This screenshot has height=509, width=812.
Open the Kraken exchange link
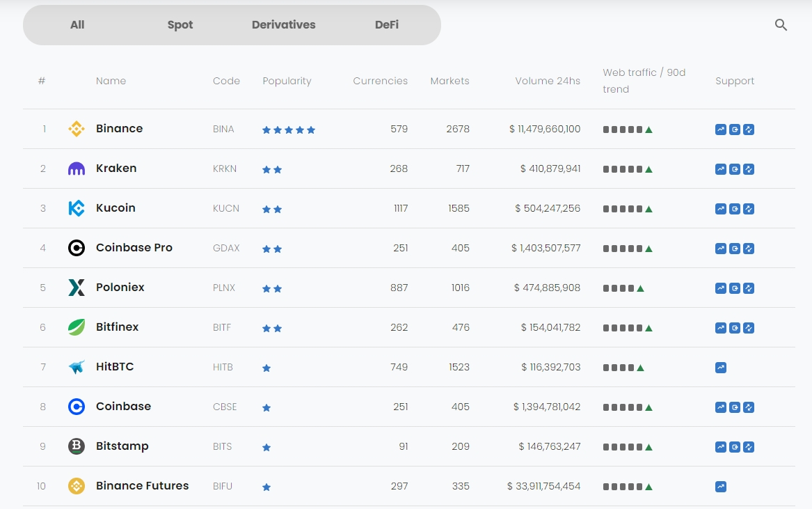tap(116, 169)
